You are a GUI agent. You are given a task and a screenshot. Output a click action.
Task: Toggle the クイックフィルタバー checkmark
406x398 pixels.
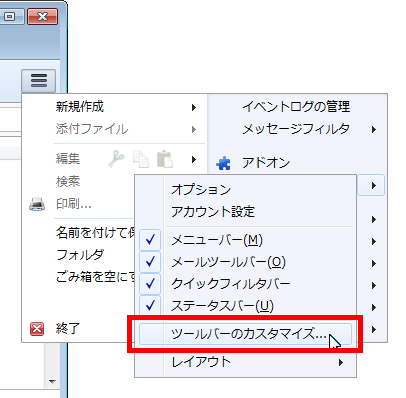150,284
